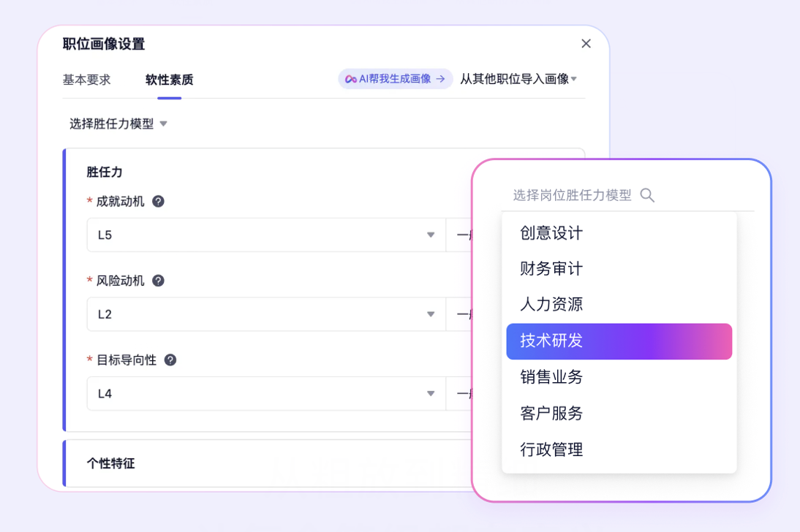Click the help icon beside 目标导向性
The width and height of the screenshot is (800, 532).
(170, 360)
